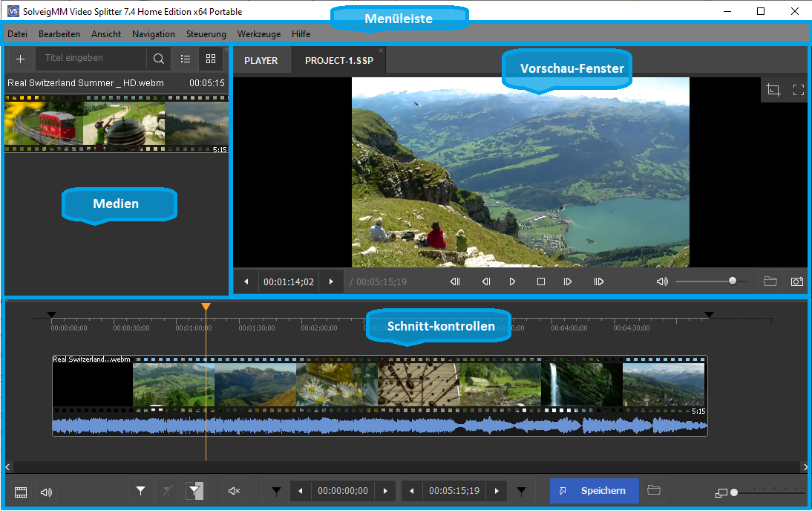The width and height of the screenshot is (812, 511).
Task: Click the Speichern button
Action: tap(594, 491)
